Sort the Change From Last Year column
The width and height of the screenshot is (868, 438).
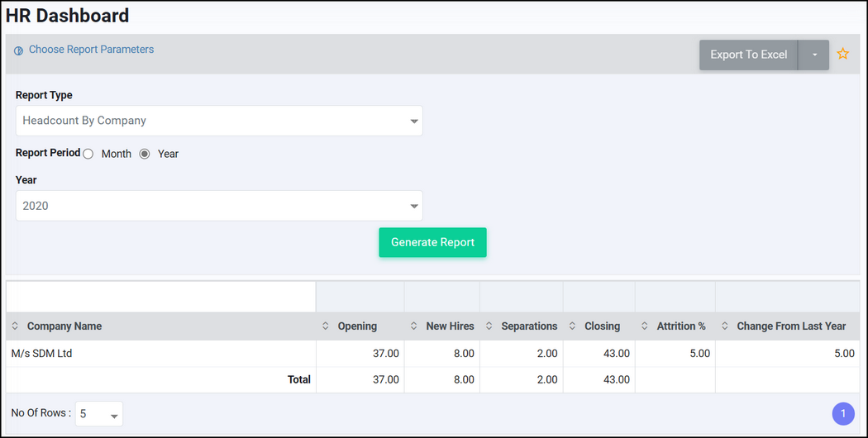725,326
